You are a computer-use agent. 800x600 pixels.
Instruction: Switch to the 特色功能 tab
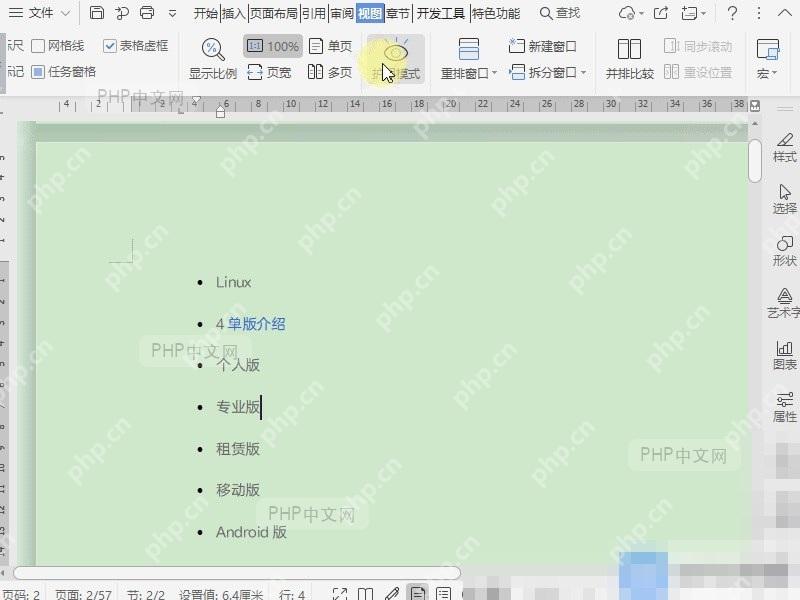(x=495, y=13)
